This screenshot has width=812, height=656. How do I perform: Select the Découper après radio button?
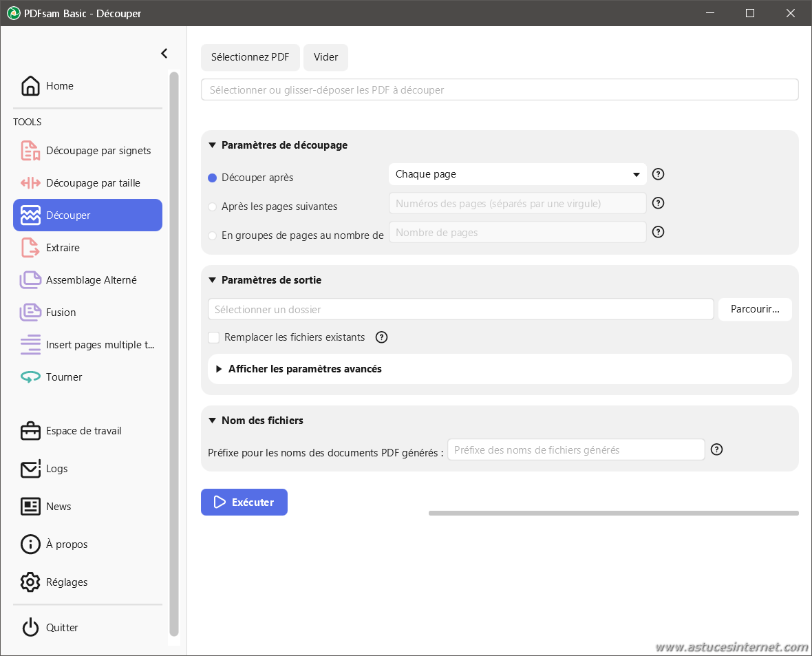213,178
